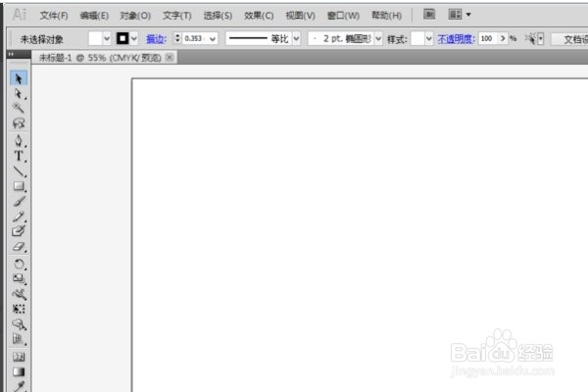Screen dimensions: 588x392
Task: Click the 样式 graphic style swatch
Action: [x=417, y=38]
